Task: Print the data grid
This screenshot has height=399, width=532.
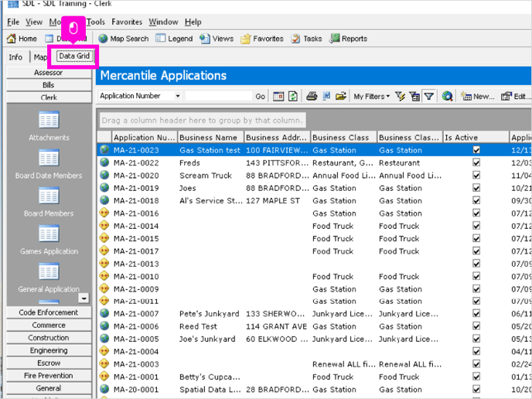Action: tap(312, 97)
